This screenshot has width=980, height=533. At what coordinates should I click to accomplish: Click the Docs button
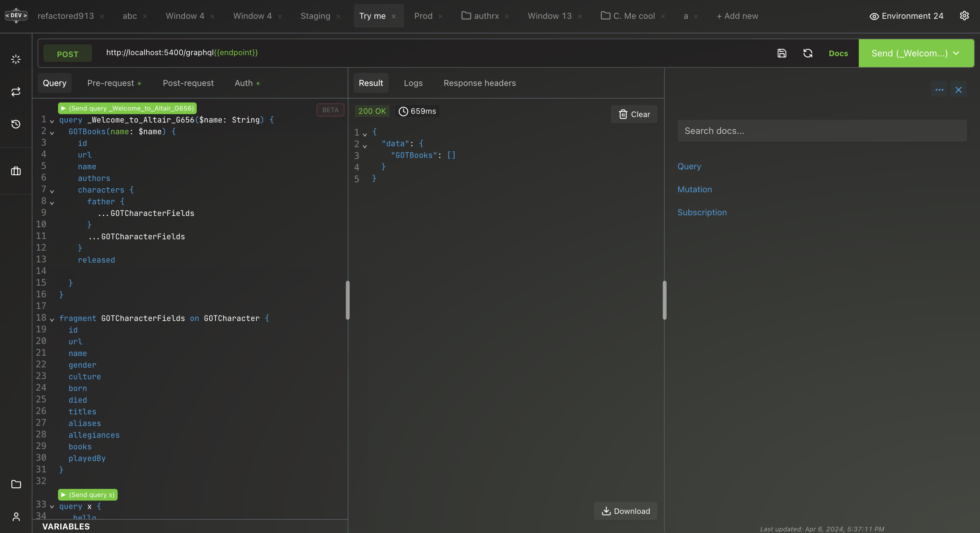coord(838,53)
